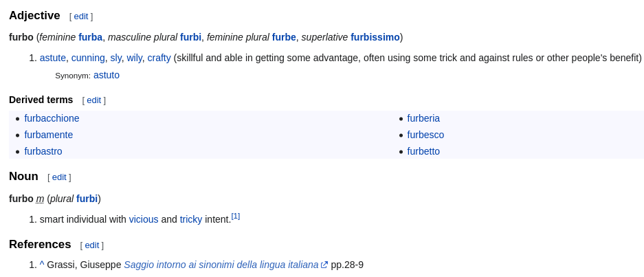
Task: Click the external link icon after Saggio title
Action: pos(324,265)
